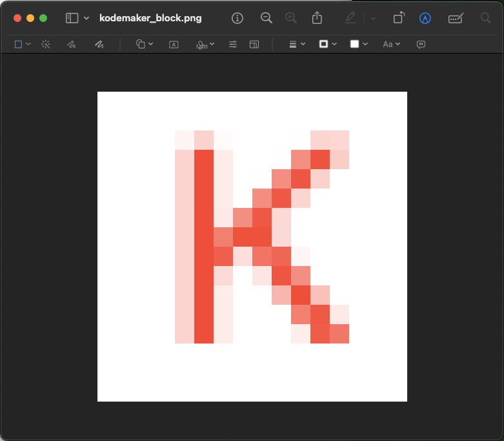Zoom in on the image

pos(291,18)
